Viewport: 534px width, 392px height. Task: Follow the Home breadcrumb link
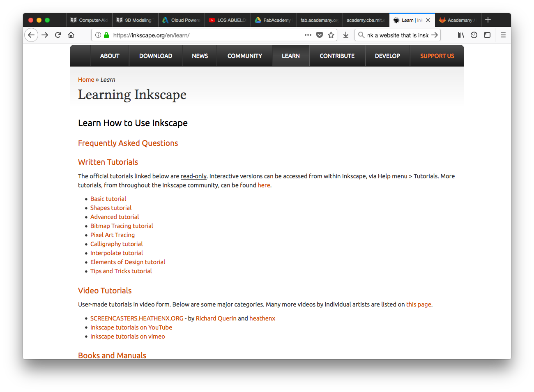pos(86,80)
